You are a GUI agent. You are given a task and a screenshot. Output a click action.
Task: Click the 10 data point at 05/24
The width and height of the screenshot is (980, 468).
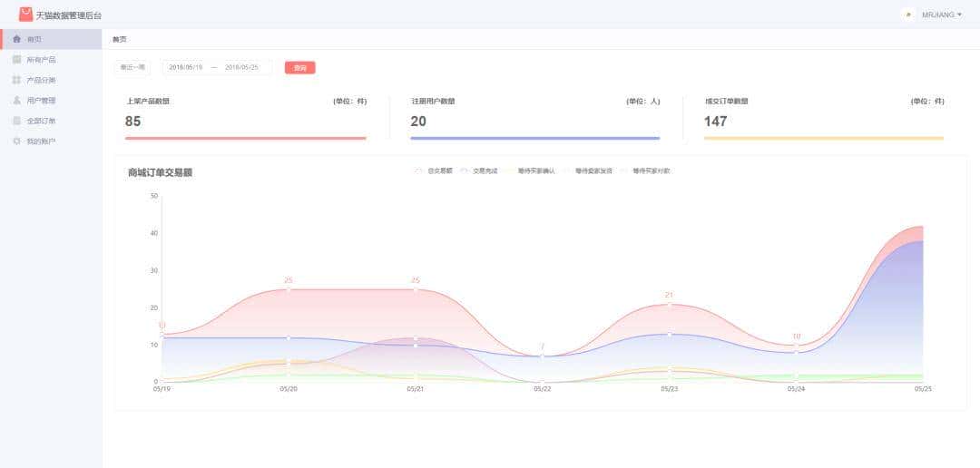point(797,345)
